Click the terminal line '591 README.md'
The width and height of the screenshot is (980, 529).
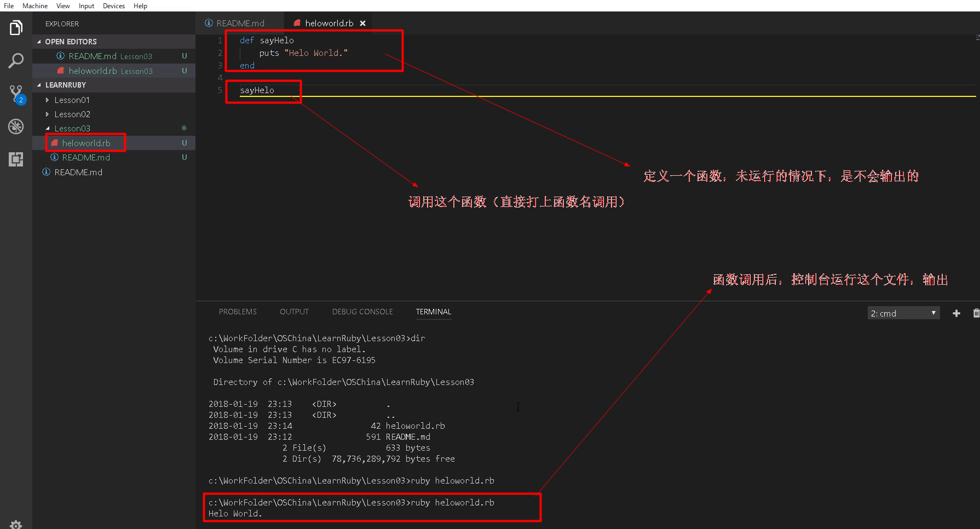tap(398, 437)
